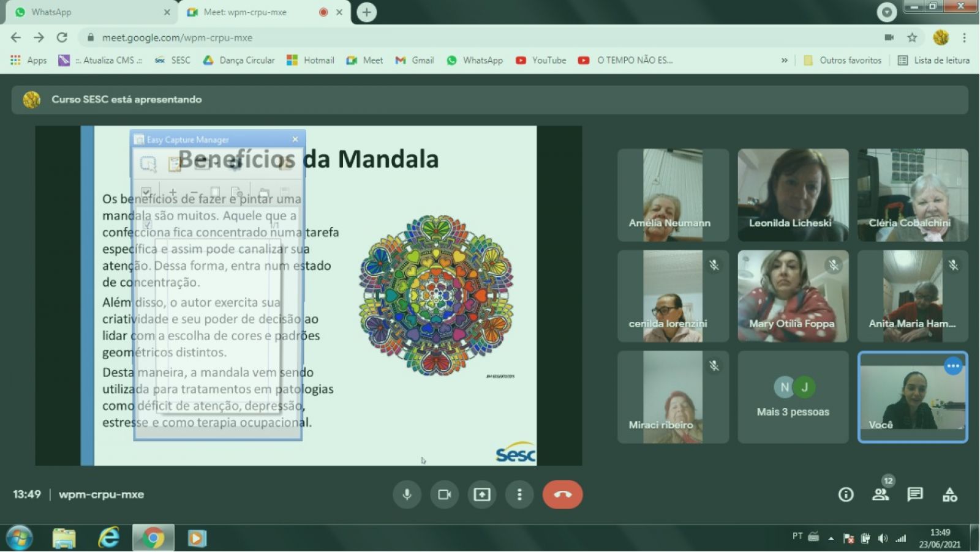Turn off the camera in Meet
Image resolution: width=980 pixels, height=552 pixels.
click(x=445, y=494)
